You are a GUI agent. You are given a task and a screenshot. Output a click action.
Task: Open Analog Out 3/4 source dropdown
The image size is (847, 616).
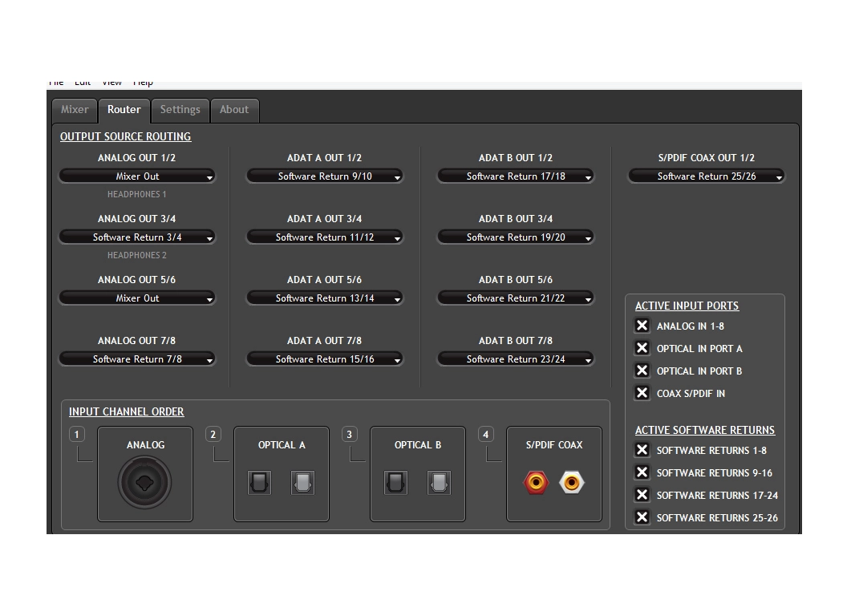(137, 237)
